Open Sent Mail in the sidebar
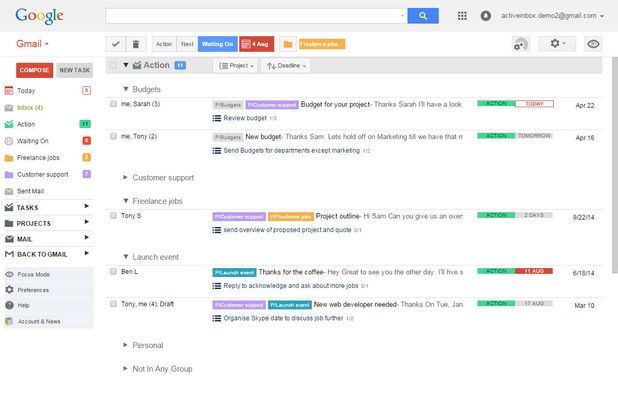The width and height of the screenshot is (618, 394). coord(30,191)
